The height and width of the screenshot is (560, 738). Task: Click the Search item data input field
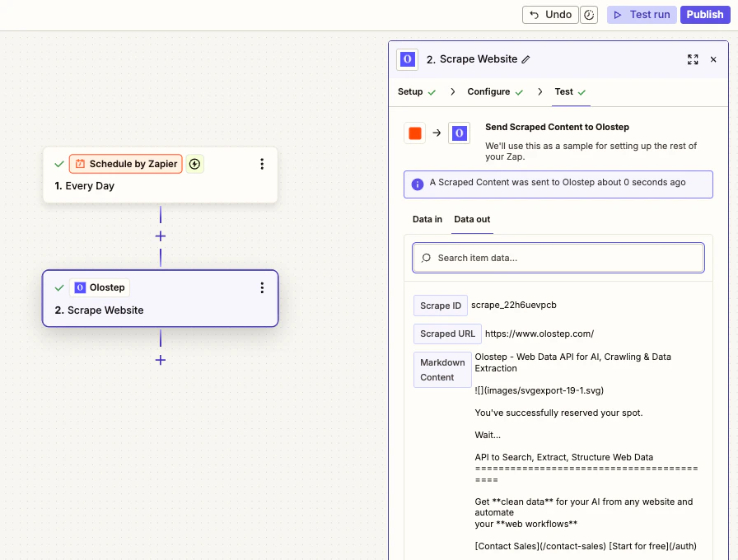[558, 258]
